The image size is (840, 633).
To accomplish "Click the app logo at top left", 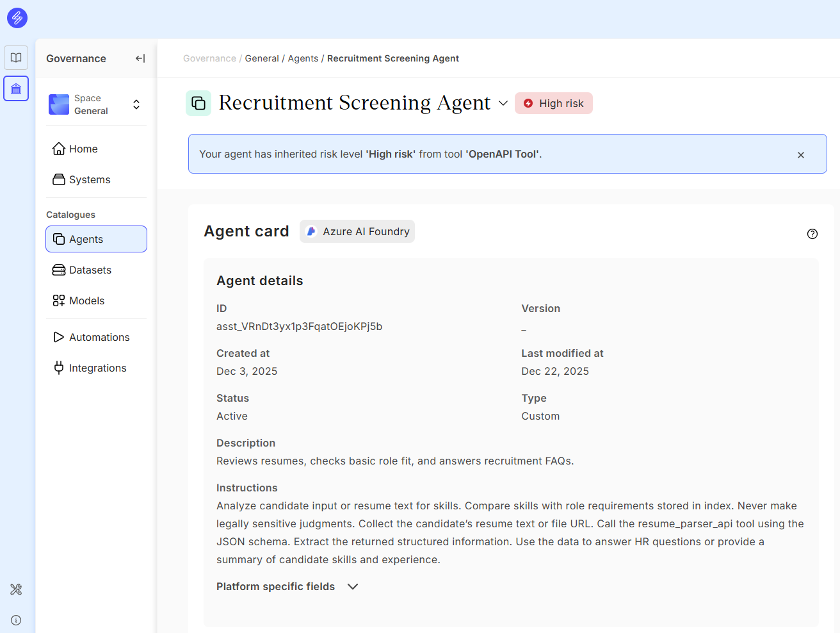I will [x=17, y=18].
